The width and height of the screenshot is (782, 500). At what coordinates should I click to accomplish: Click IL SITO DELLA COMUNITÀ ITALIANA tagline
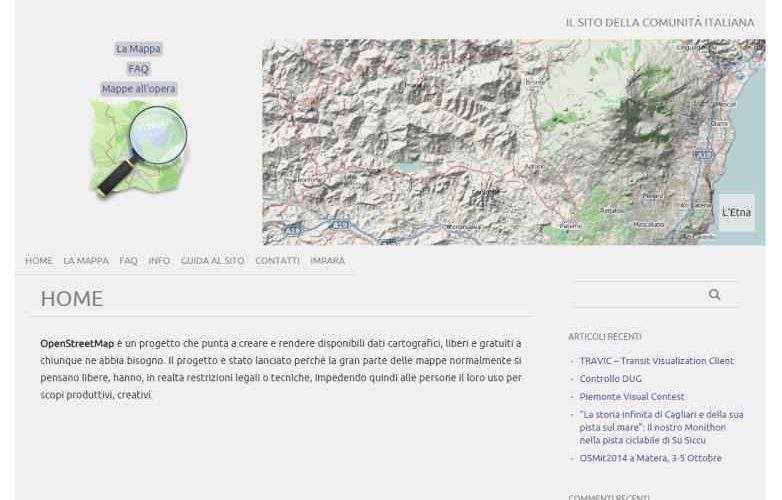click(660, 22)
